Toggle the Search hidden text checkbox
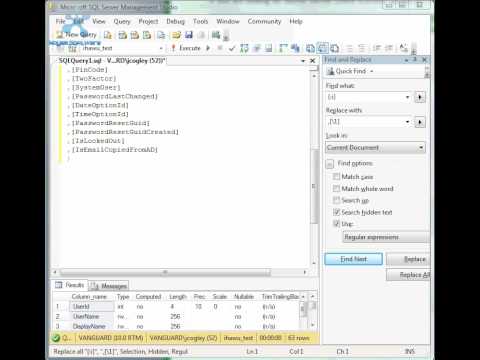The image size is (480, 360). pyautogui.click(x=336, y=212)
